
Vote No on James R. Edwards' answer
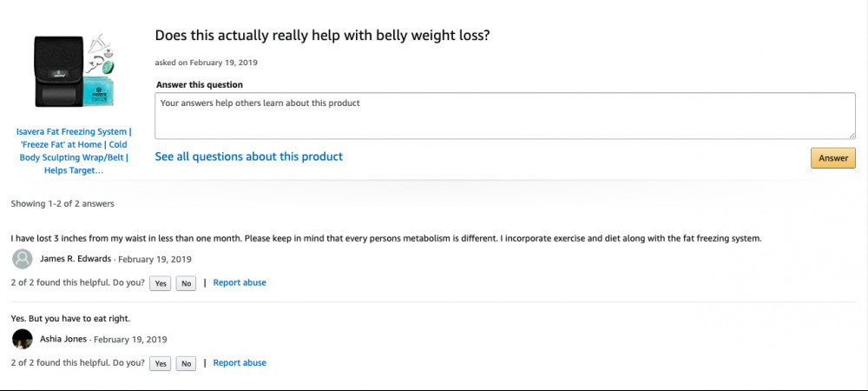click(186, 283)
